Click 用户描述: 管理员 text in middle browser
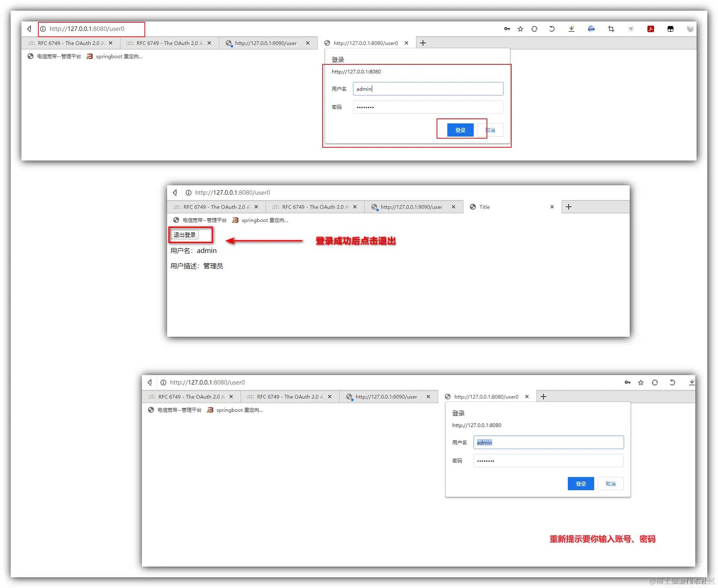Viewport: 718px width, 588px height. coord(197,266)
